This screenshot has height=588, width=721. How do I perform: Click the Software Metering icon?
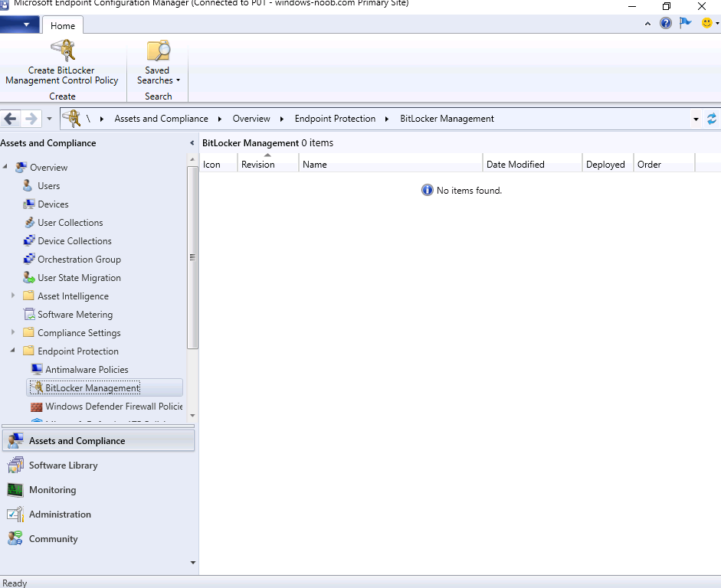[x=29, y=314]
